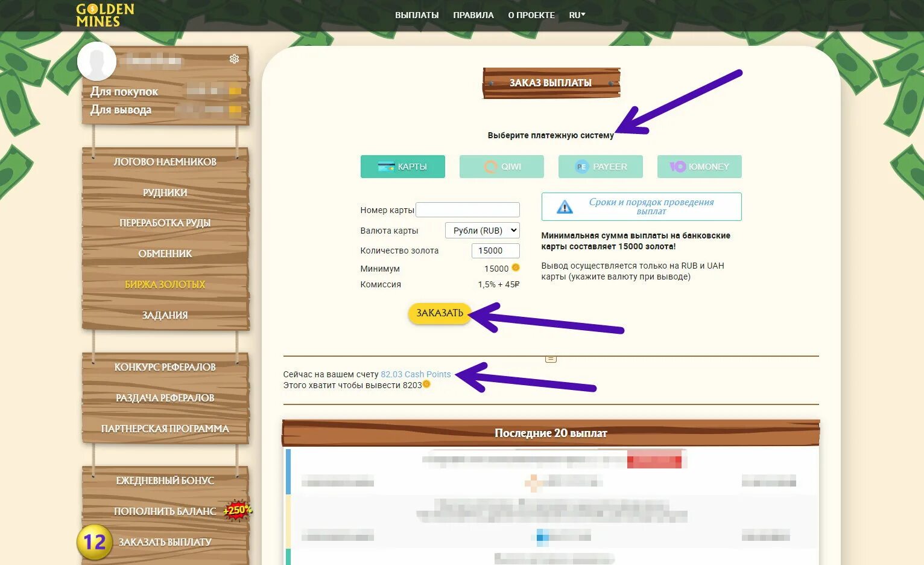Click the yellow Заказать button
The image size is (924, 565).
(440, 313)
